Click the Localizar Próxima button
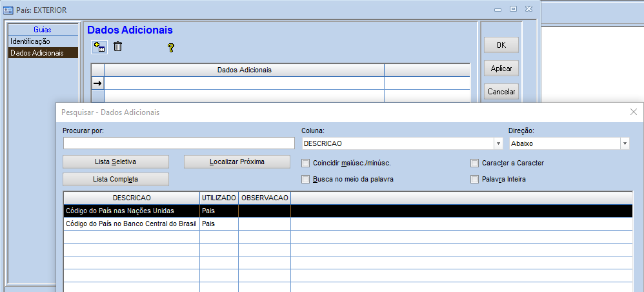This screenshot has height=292, width=644. coord(237,162)
